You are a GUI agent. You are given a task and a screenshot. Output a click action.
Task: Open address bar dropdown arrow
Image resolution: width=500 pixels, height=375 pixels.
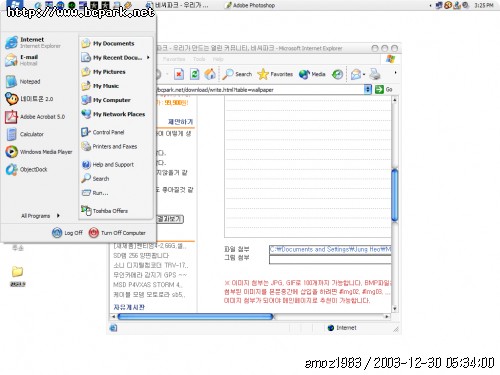coord(367,89)
